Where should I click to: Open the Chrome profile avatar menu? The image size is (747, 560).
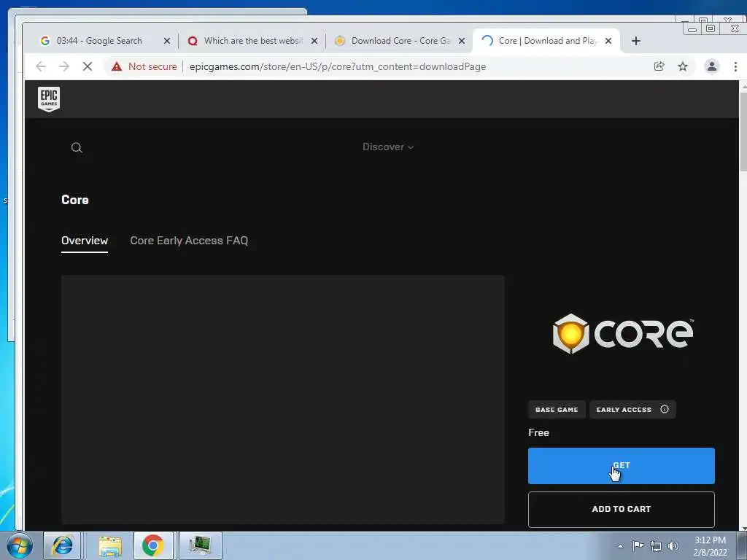pyautogui.click(x=712, y=66)
